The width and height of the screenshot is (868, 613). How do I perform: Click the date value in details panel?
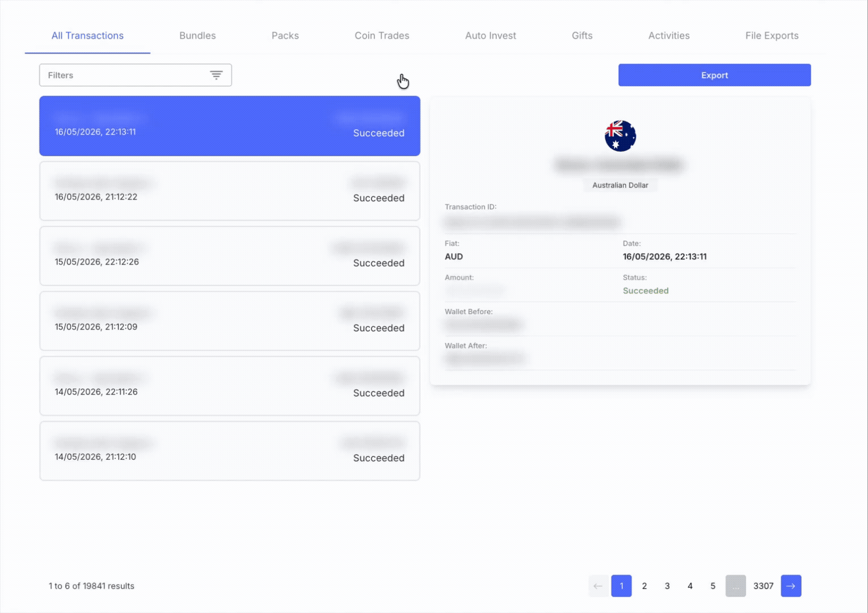pos(665,257)
